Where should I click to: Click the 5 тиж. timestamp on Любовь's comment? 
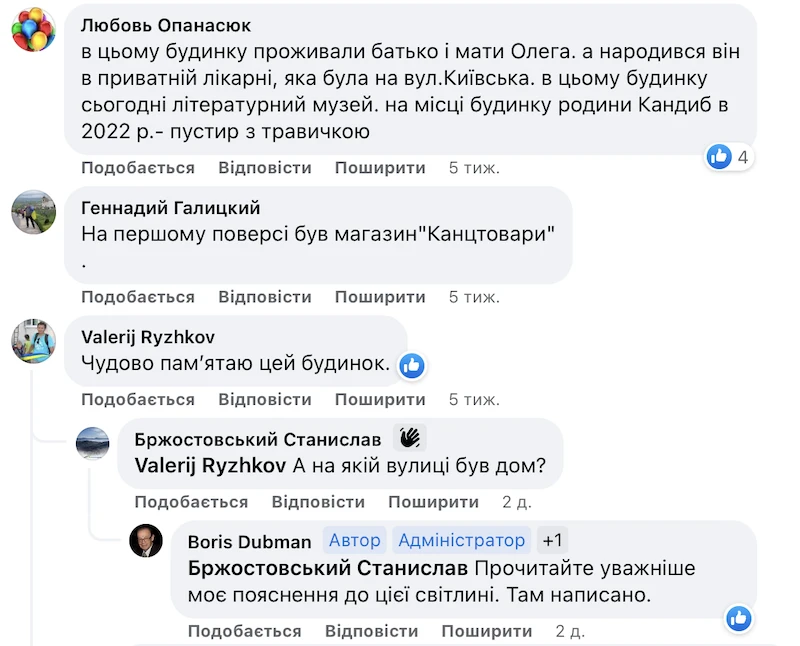click(x=474, y=168)
